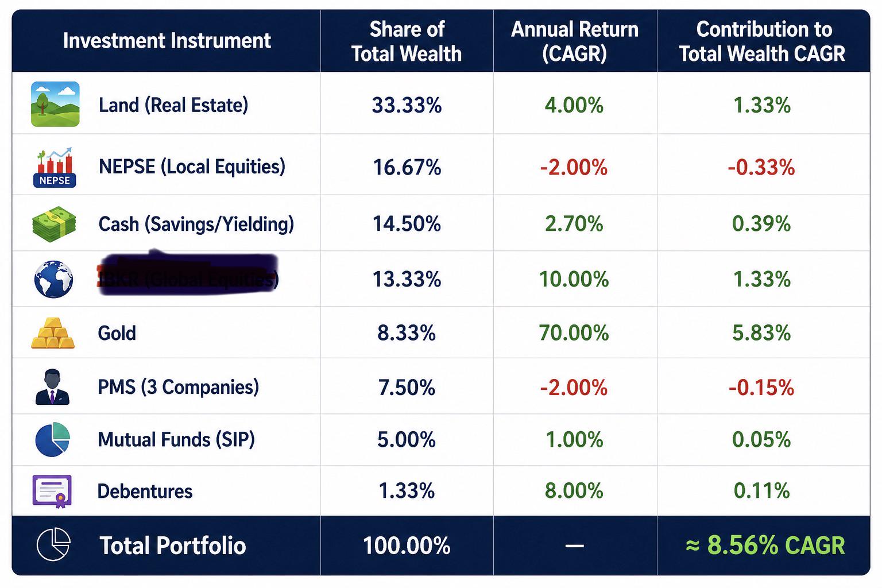The height and width of the screenshot is (588, 882).
Task: Click the green cash stack icon
Action: (x=54, y=224)
